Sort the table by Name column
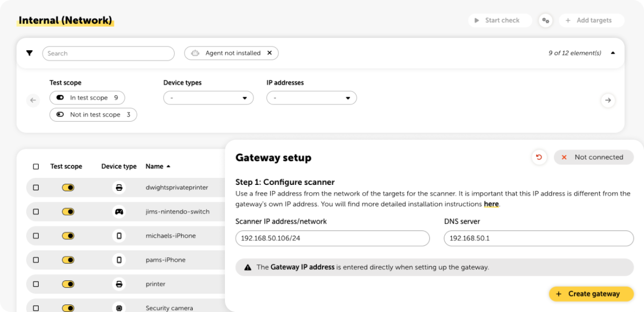 coord(158,166)
